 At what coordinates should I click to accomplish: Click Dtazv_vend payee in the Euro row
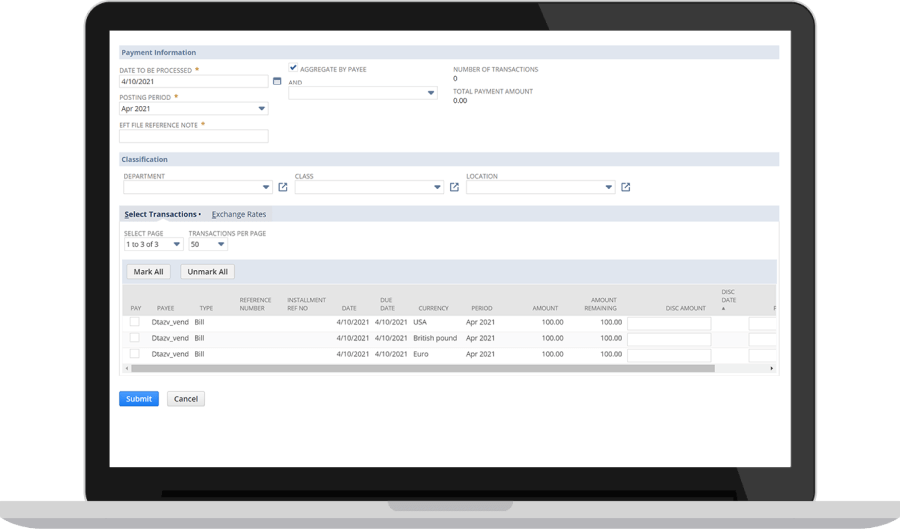(170, 354)
